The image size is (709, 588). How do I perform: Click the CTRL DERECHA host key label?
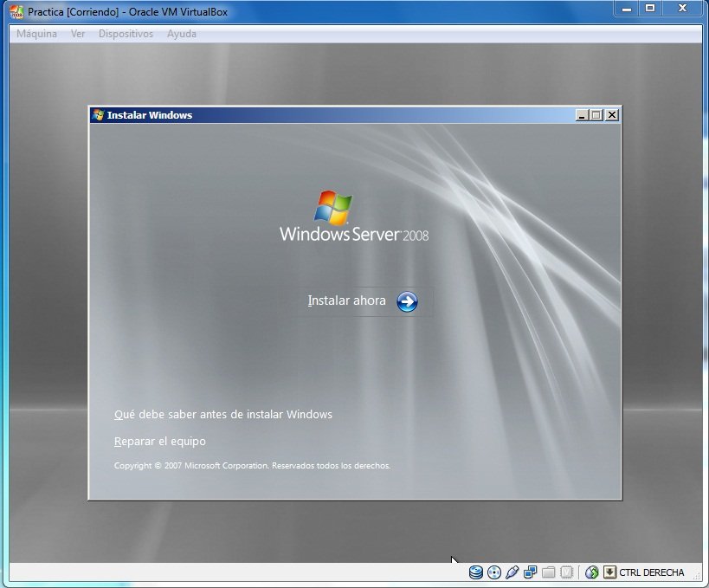(652, 572)
